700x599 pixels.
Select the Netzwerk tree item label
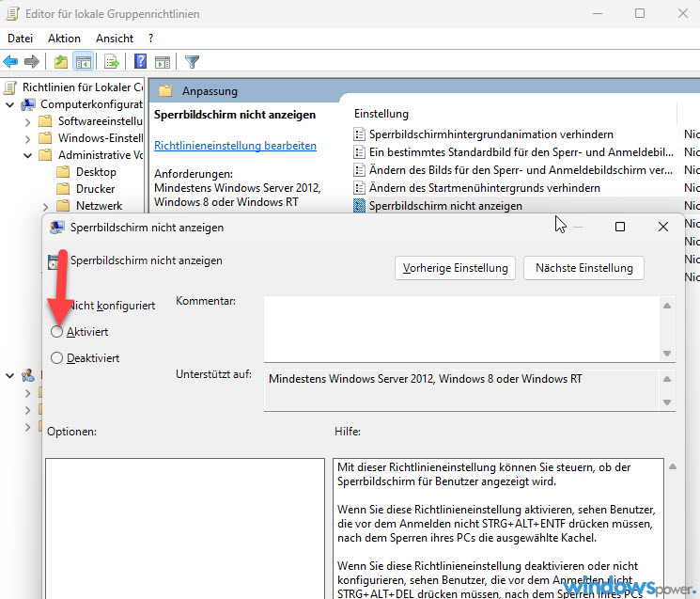click(x=99, y=206)
